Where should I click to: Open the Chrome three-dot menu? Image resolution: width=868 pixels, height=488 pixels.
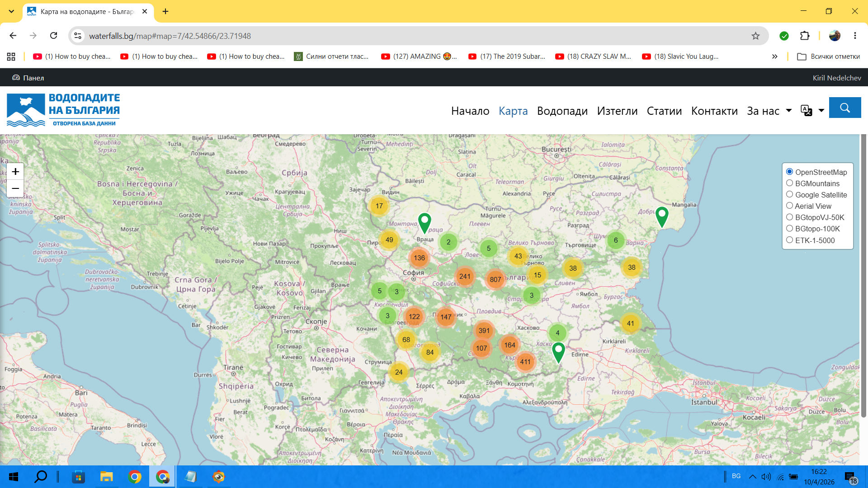click(855, 36)
